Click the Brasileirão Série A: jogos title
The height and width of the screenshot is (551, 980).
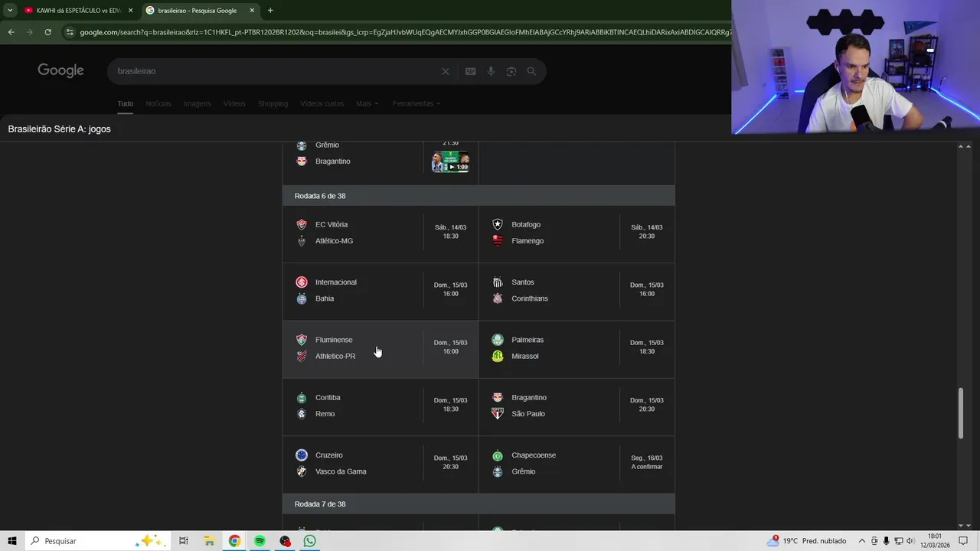59,129
